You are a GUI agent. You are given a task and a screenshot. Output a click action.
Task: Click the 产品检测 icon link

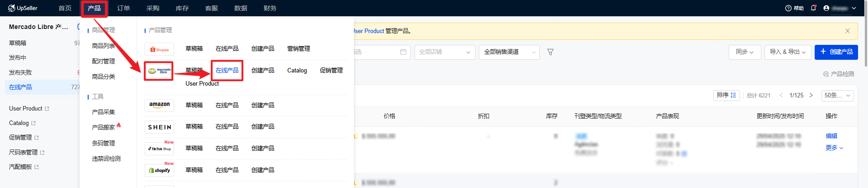pyautogui.click(x=838, y=74)
